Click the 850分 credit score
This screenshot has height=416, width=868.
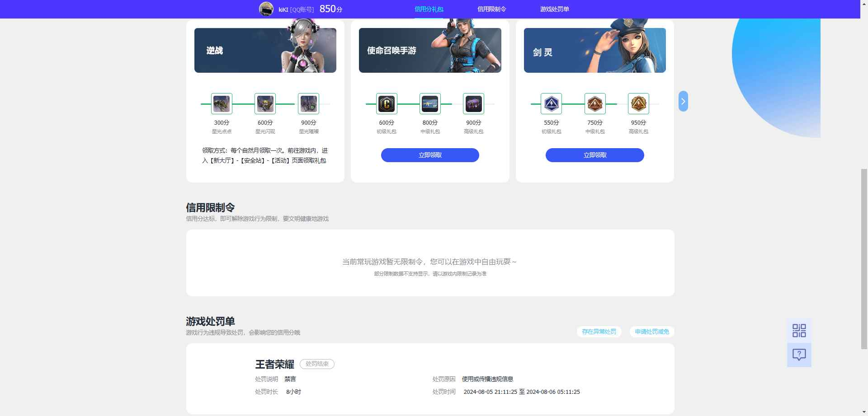(331, 9)
